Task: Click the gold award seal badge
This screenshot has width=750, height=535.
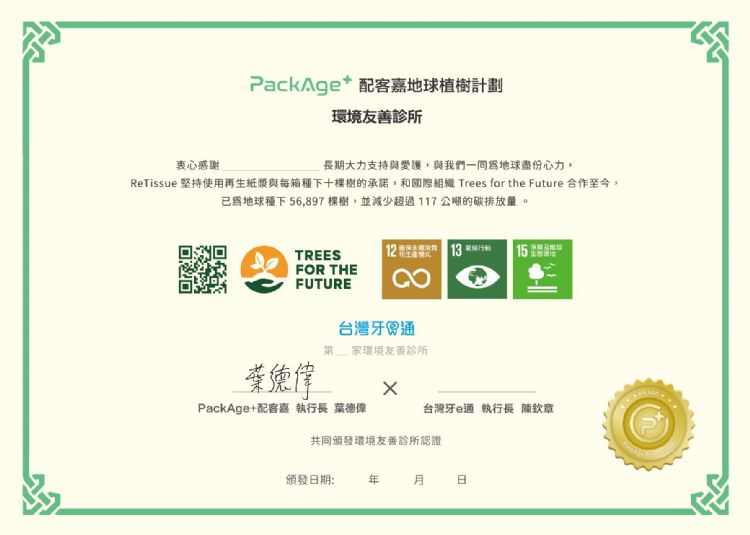Action: (648, 424)
